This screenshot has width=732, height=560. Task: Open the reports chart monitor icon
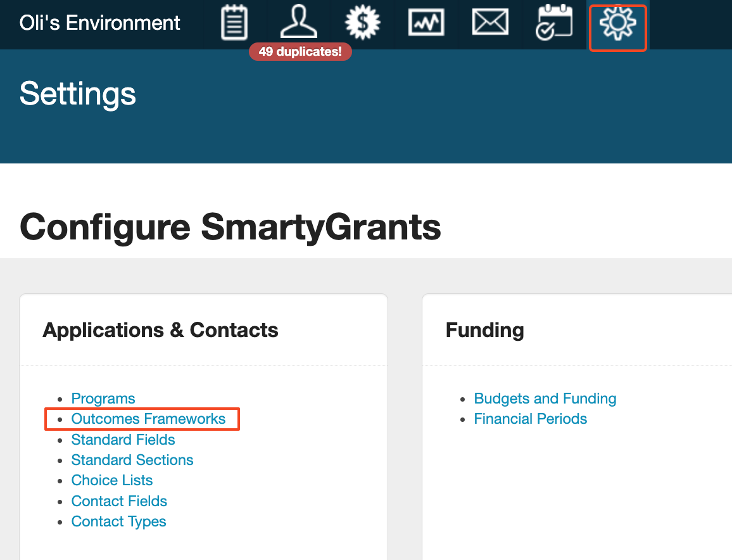click(426, 23)
